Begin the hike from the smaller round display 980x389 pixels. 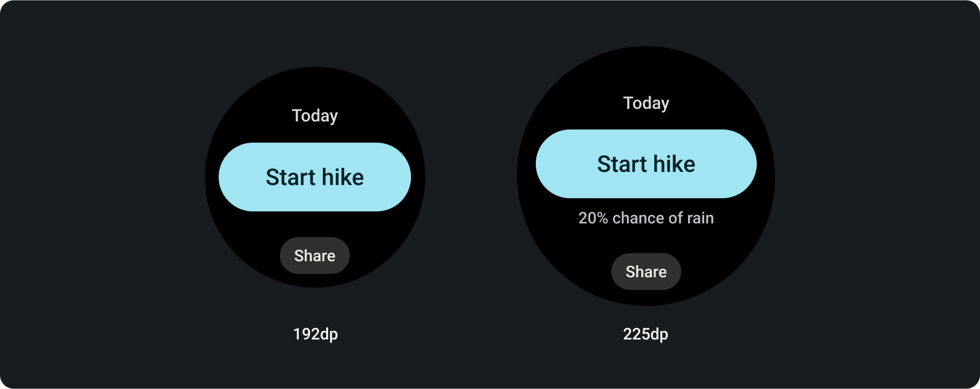pos(315,177)
